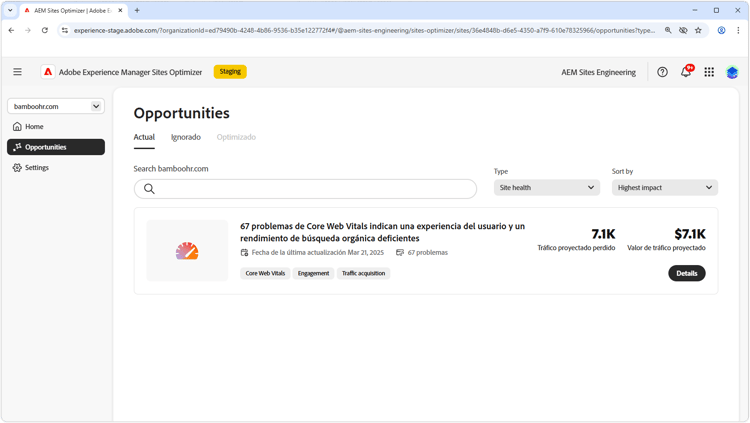This screenshot has width=750, height=423.
Task: Go to Home in sidebar
Action: coord(56,126)
